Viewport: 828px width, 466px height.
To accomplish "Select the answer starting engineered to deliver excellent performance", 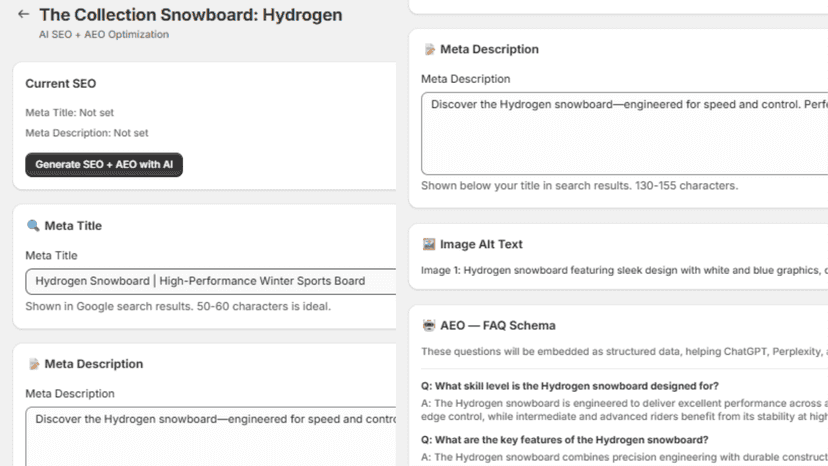I will pos(624,410).
